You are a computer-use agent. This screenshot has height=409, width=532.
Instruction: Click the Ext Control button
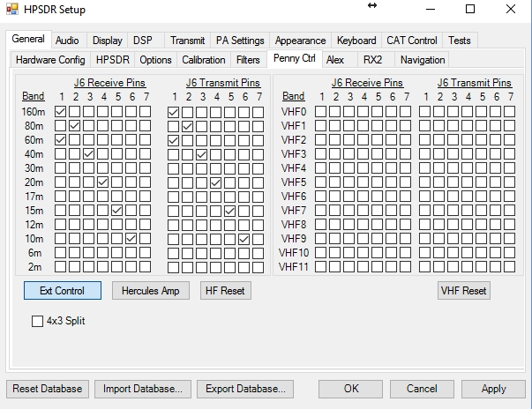pyautogui.click(x=63, y=290)
